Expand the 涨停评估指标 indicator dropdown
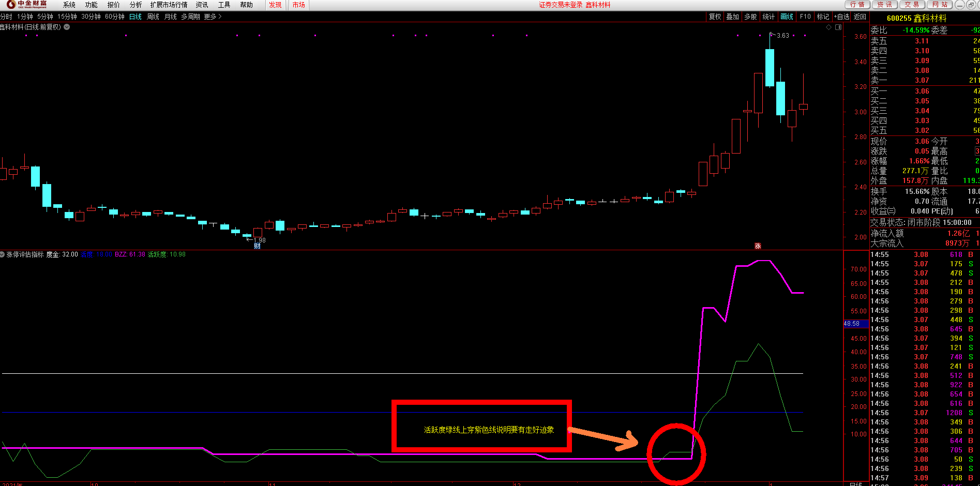Viewport: 980px width, 486px height. (3, 254)
